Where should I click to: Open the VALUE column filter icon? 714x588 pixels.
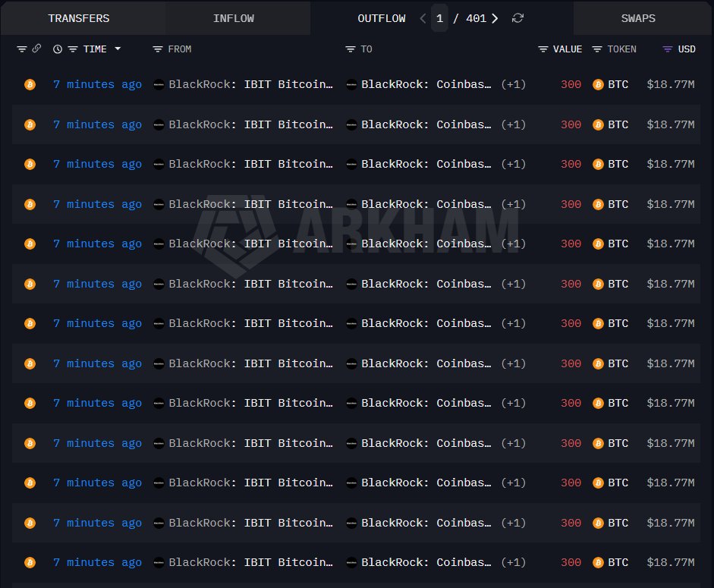pos(543,49)
